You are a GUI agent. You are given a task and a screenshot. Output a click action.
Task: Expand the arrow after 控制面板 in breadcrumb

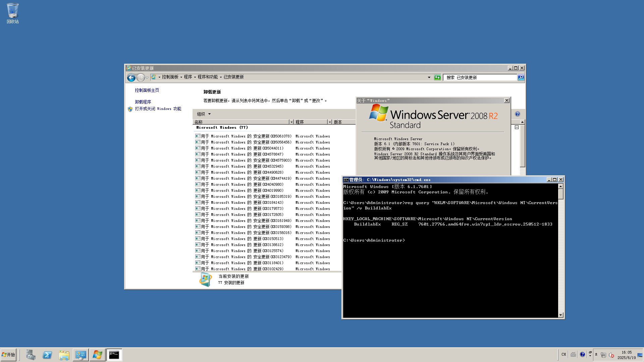click(x=181, y=77)
